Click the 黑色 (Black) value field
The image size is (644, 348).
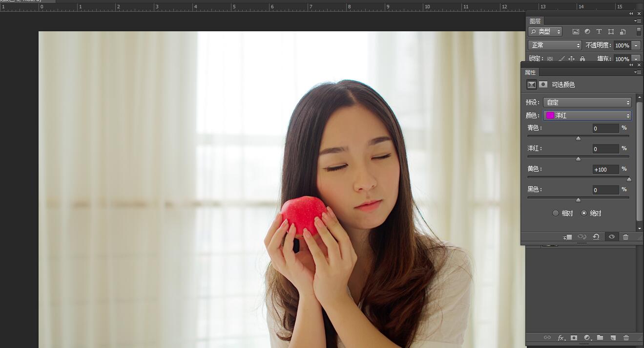pyautogui.click(x=605, y=190)
